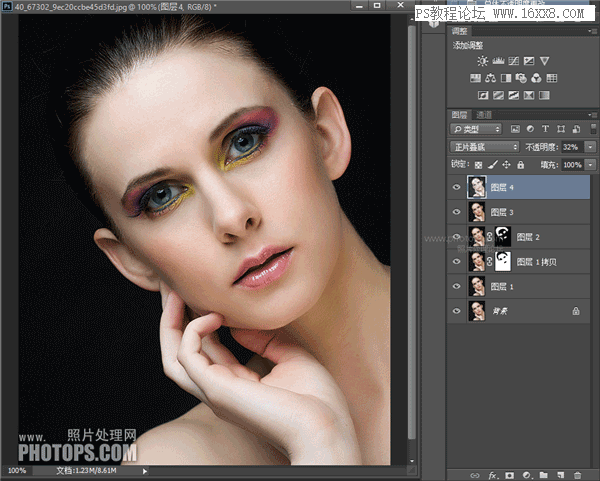The width and height of the screenshot is (600, 481).
Task: Add a Black & White adjustment
Action: point(506,78)
